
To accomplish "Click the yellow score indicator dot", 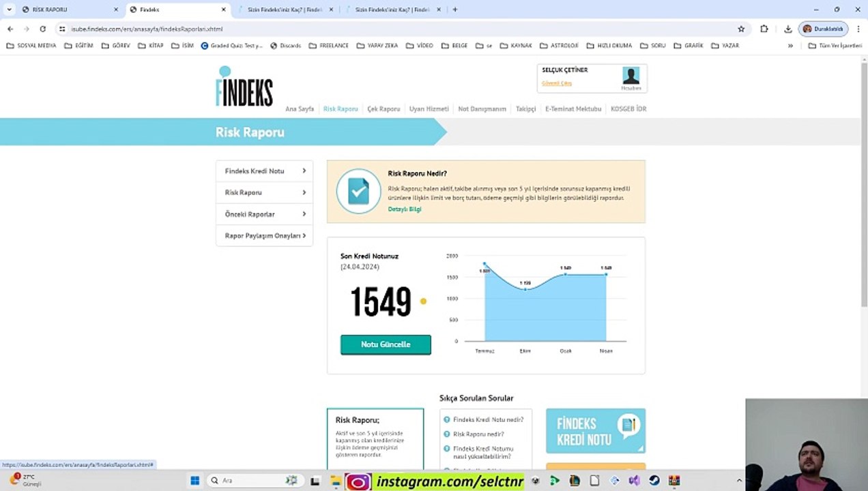I will click(x=423, y=301).
